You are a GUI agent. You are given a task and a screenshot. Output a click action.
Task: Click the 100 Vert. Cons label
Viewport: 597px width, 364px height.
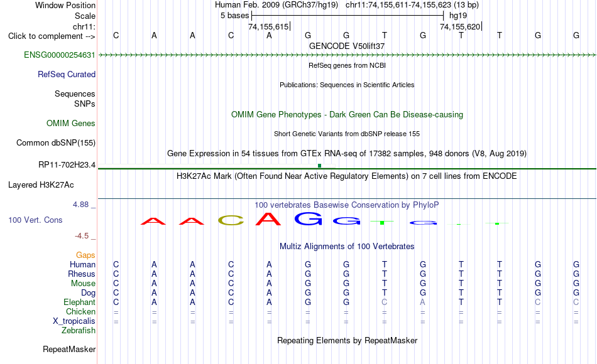tap(35, 220)
